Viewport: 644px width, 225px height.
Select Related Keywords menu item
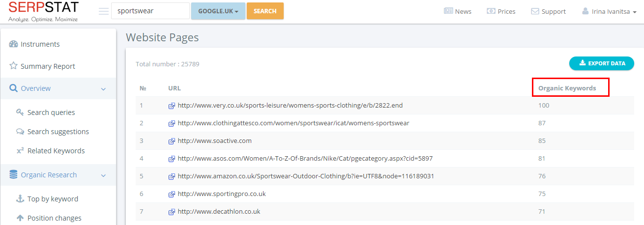click(x=56, y=151)
